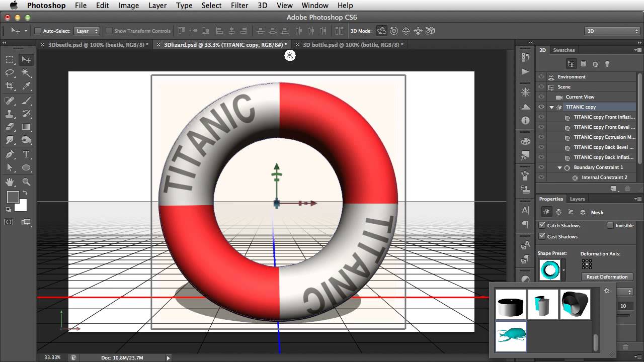Uncheck the Cast Shadows checkbox

click(x=542, y=236)
